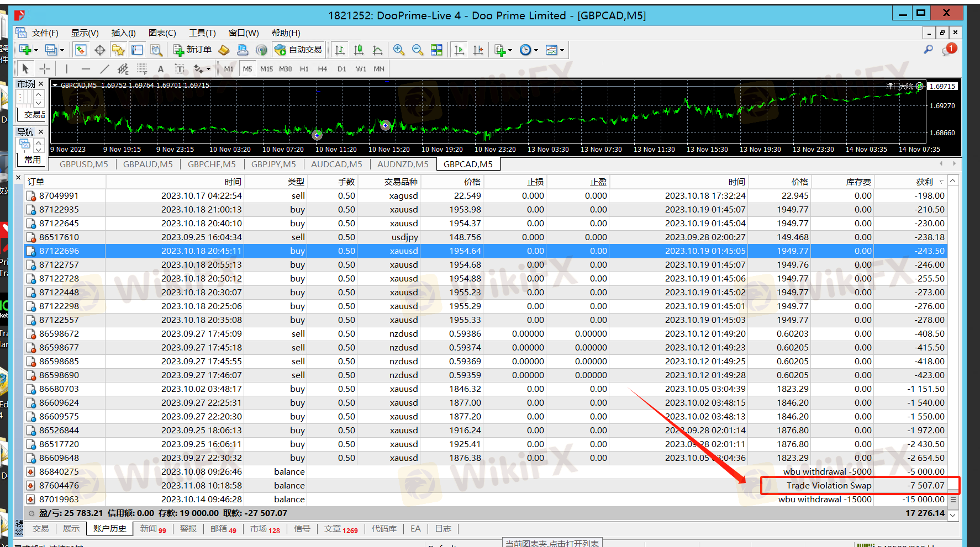980x547 pixels.
Task: Expand the Periodicity clock dropdown
Action: tap(529, 50)
